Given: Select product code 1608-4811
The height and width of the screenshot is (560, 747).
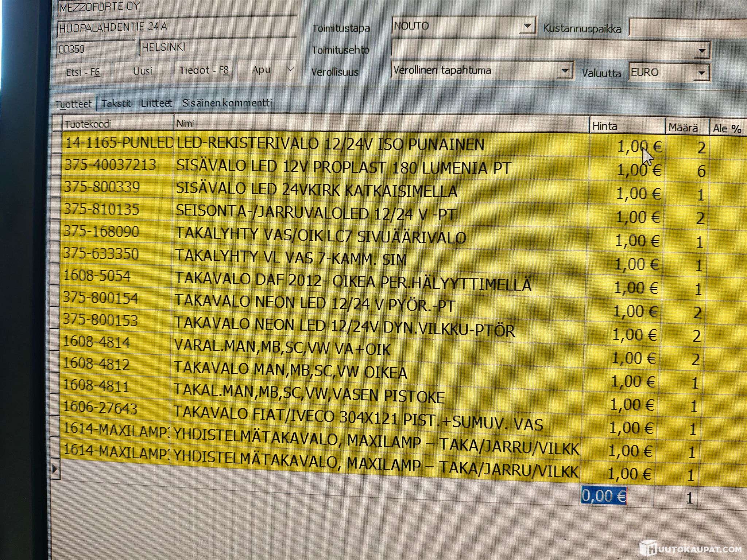Looking at the screenshot, I should click(x=96, y=386).
